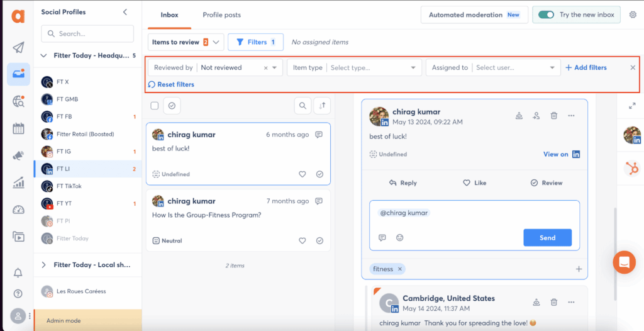Collapse the Social Profiles panel
Viewport: 644px width, 331px height.
click(x=125, y=12)
